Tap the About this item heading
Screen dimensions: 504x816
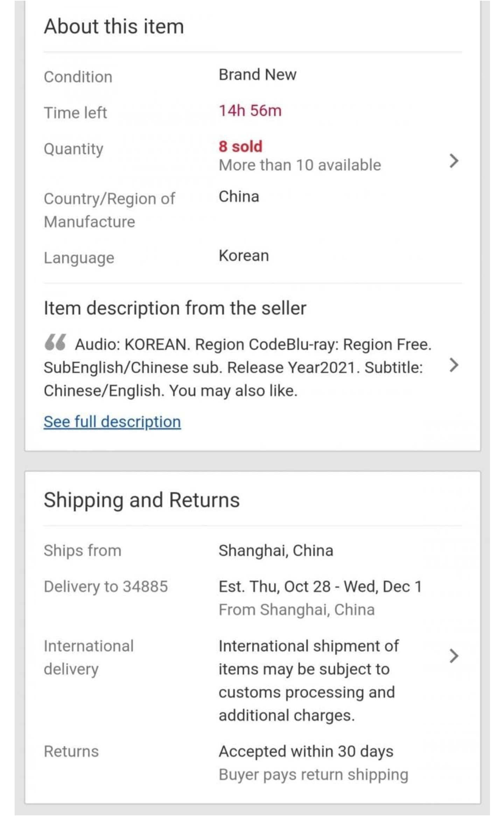[x=114, y=27]
